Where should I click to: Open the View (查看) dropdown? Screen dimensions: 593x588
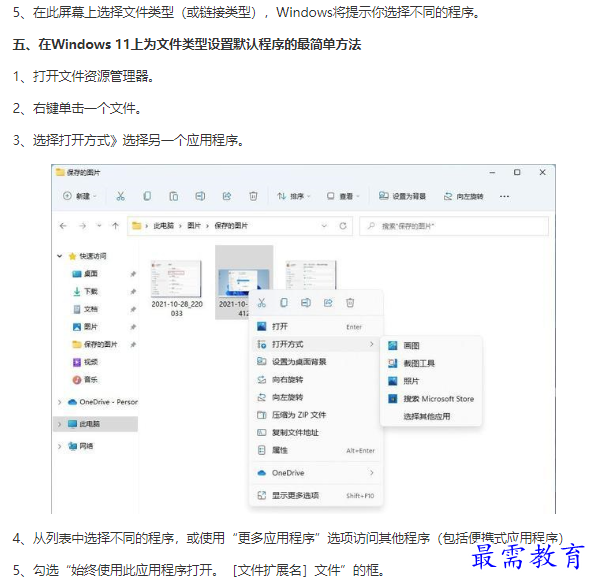pyautogui.click(x=343, y=196)
